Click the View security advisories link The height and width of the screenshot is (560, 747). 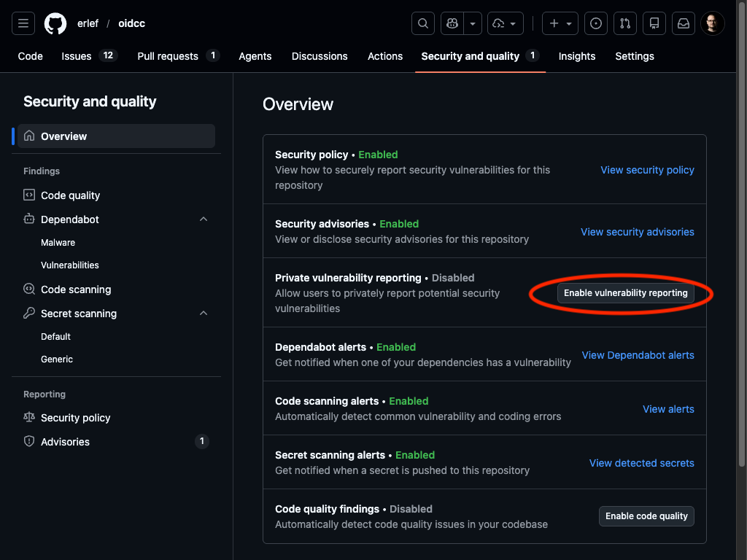point(637,232)
